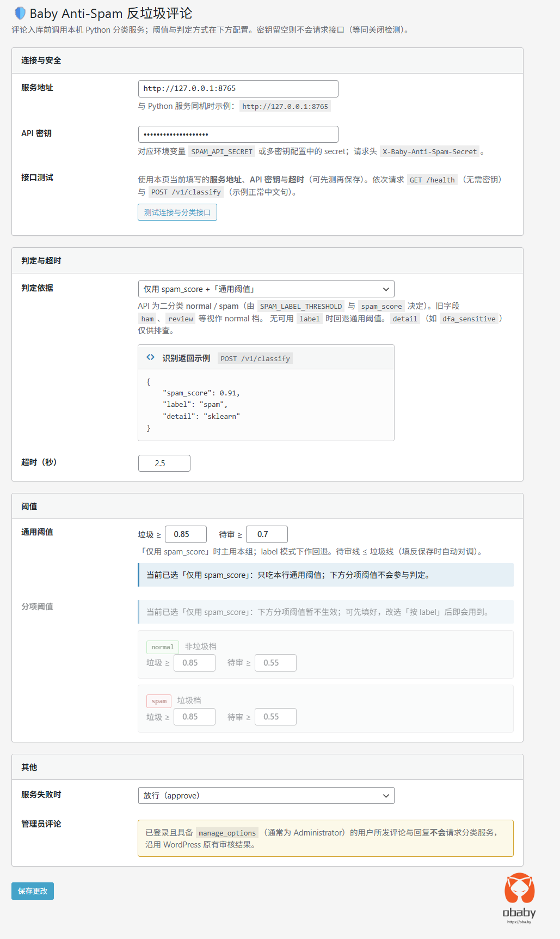Edit the 通用阈值 待审 threshold field
This screenshot has width=560, height=939.
[x=267, y=534]
